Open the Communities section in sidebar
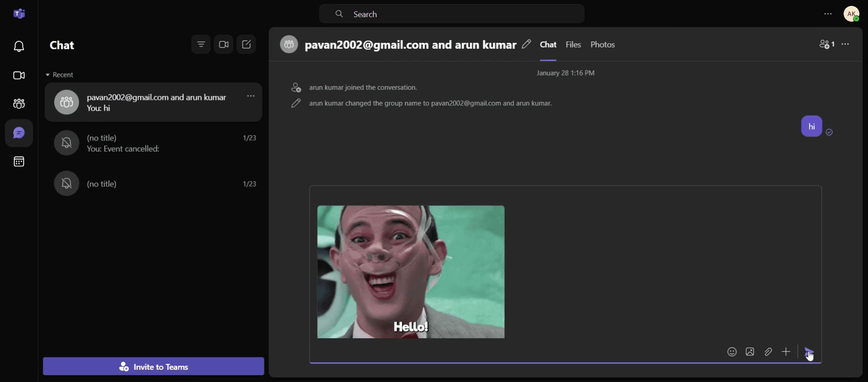The width and height of the screenshot is (868, 382). (19, 104)
